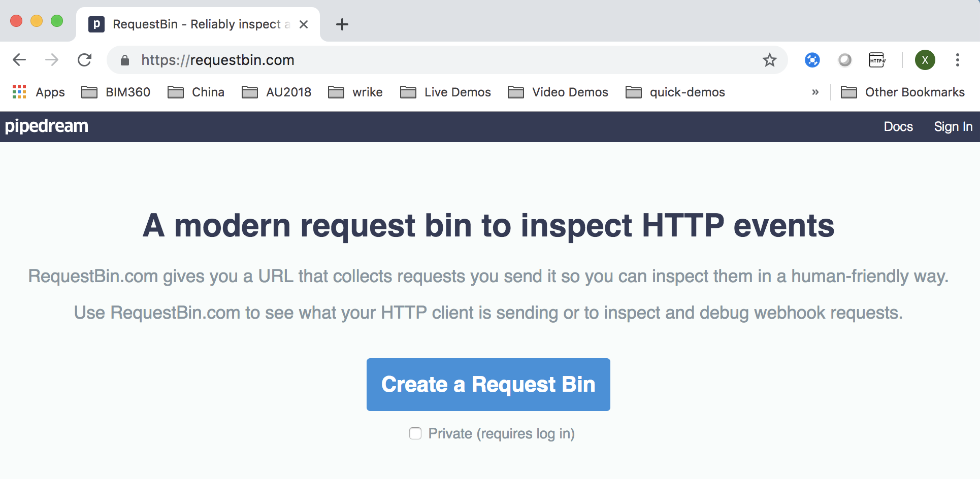Viewport: 980px width, 479px height.
Task: Open the Chrome profile avatar with X
Action: (925, 60)
